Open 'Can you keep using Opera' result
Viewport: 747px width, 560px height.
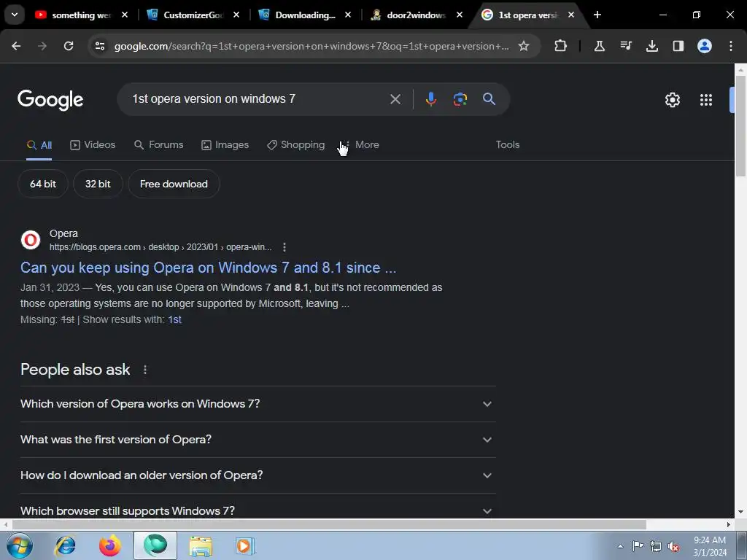click(208, 268)
